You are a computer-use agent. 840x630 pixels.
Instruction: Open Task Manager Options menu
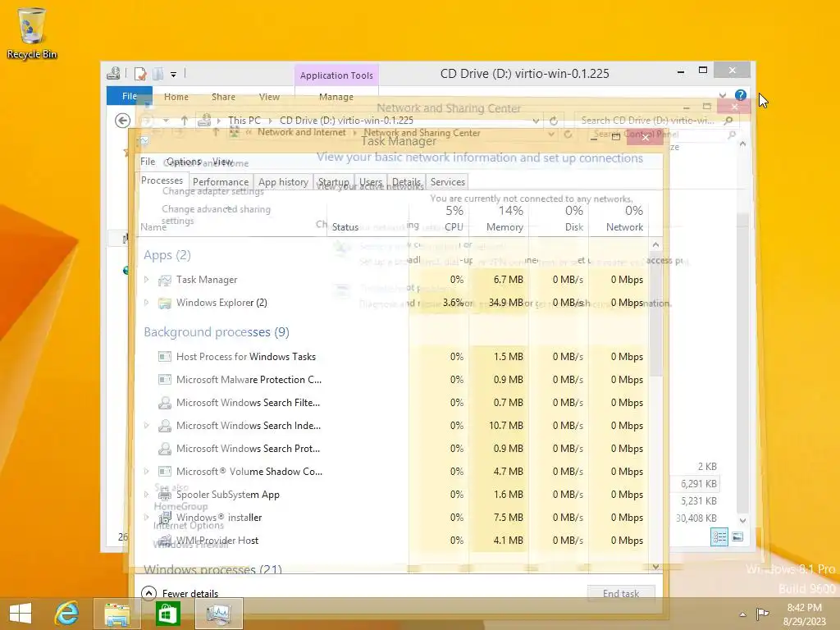click(x=184, y=162)
